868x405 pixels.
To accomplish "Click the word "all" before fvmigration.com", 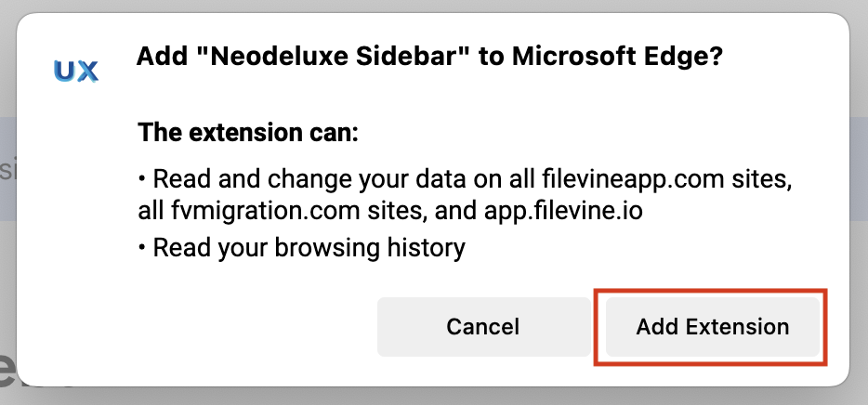I will 150,211.
